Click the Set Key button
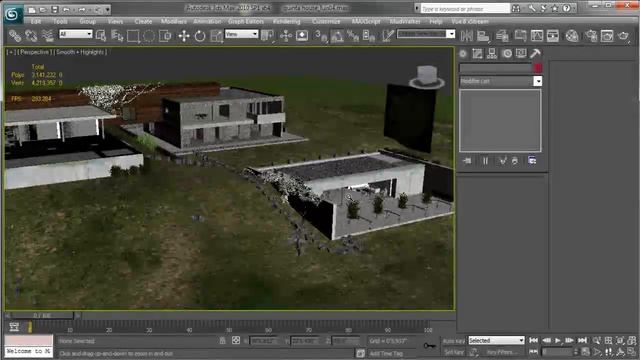The height and width of the screenshot is (360, 640). [x=453, y=352]
